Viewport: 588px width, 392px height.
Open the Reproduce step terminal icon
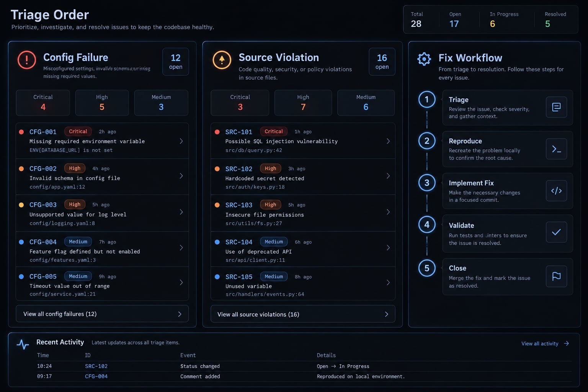pyautogui.click(x=556, y=149)
